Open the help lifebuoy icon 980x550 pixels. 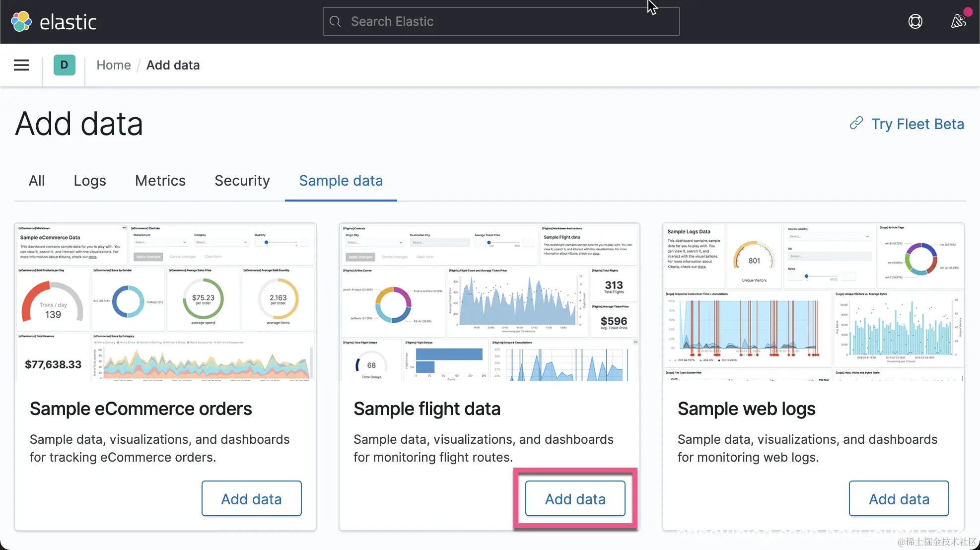click(915, 22)
